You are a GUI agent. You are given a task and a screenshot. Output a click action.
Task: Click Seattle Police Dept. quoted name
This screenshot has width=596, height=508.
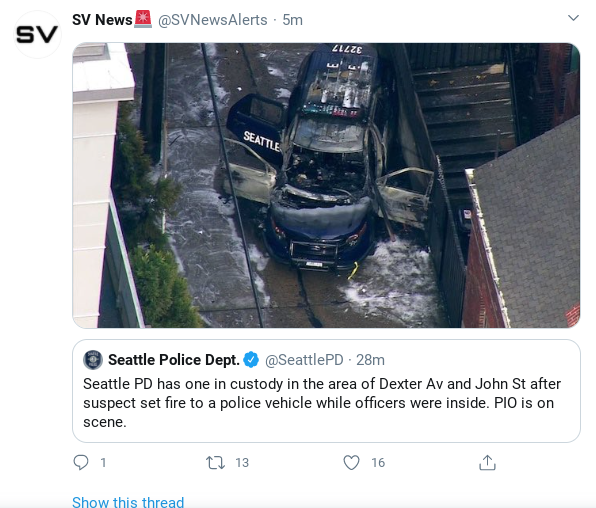(174, 360)
